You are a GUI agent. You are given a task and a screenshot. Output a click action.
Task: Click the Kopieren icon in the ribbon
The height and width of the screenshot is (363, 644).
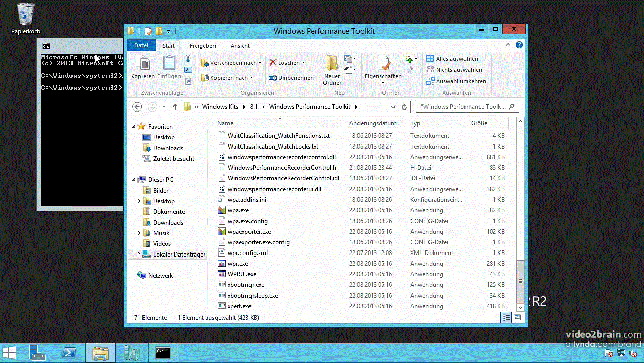tap(142, 63)
